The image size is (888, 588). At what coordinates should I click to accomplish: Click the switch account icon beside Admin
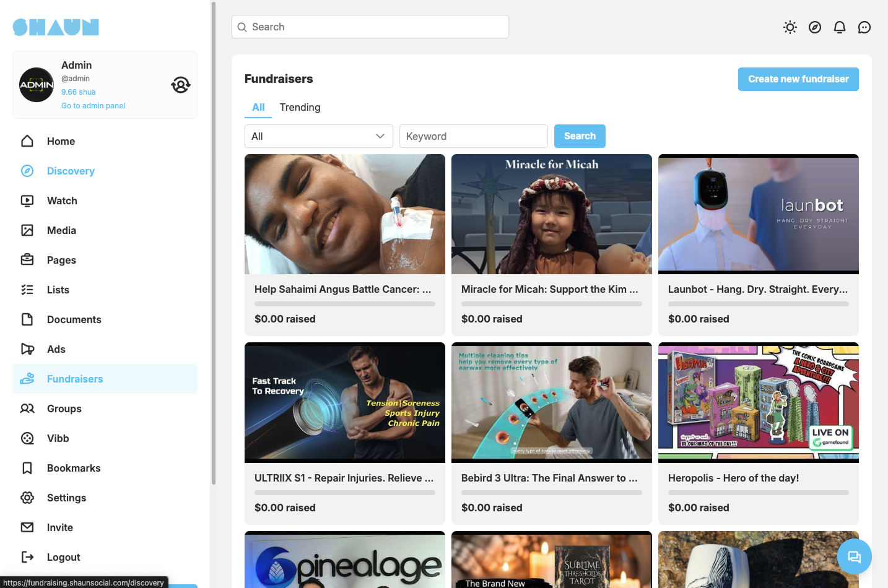(181, 85)
